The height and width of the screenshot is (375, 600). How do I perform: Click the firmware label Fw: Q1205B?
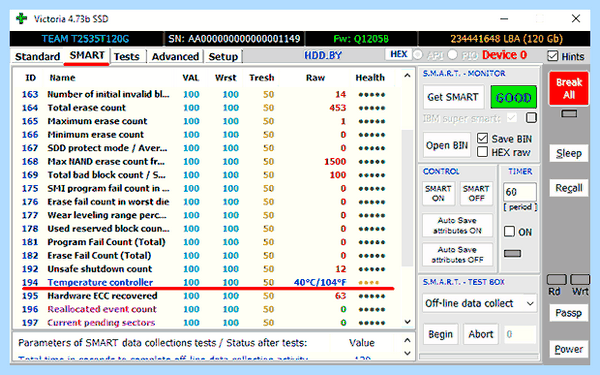[x=361, y=39]
